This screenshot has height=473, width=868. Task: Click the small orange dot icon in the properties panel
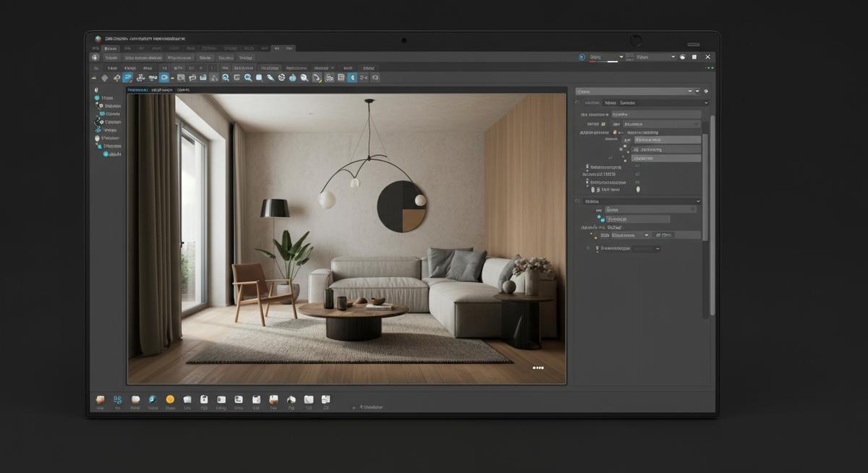[615, 132]
